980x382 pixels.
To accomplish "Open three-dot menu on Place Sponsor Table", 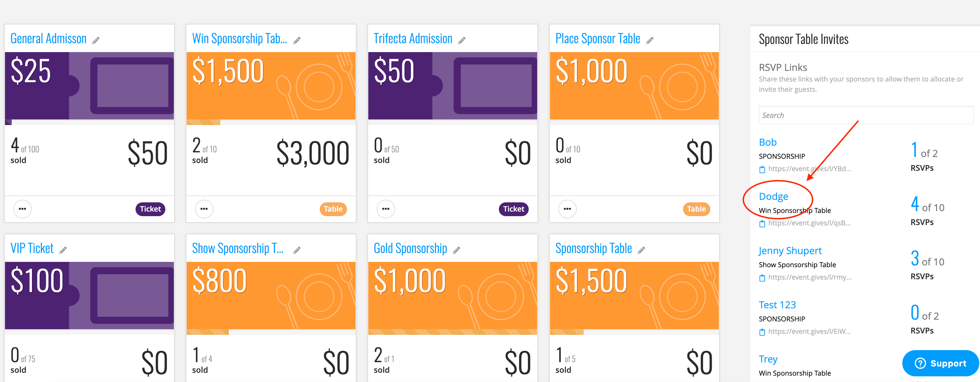I will 567,209.
